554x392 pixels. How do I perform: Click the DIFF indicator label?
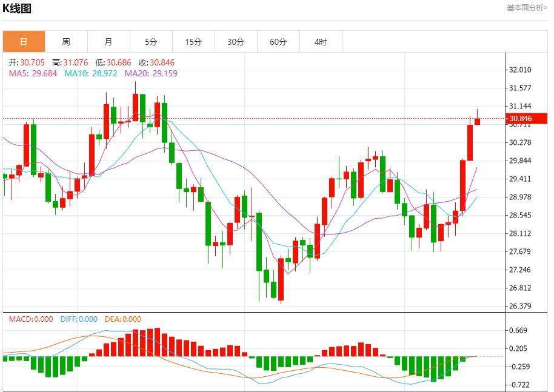79,319
